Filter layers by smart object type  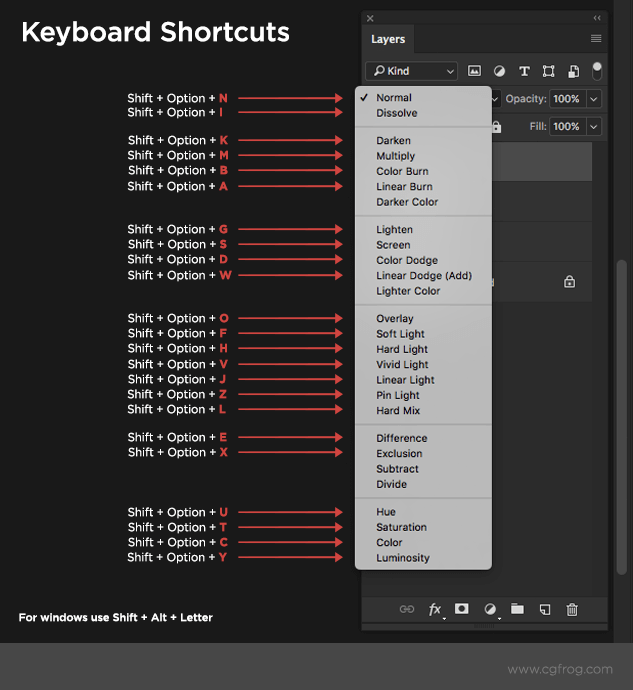click(573, 71)
